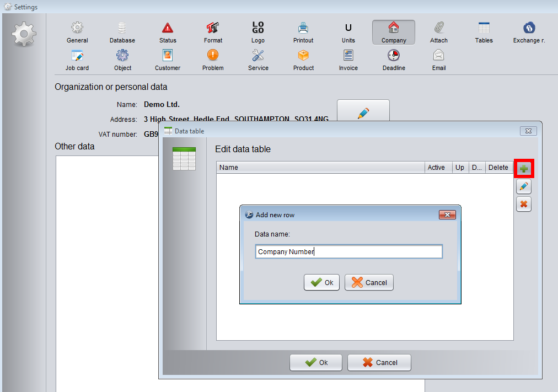Image resolution: width=558 pixels, height=392 pixels.
Task: Close the Add new row dialog
Action: tap(447, 215)
